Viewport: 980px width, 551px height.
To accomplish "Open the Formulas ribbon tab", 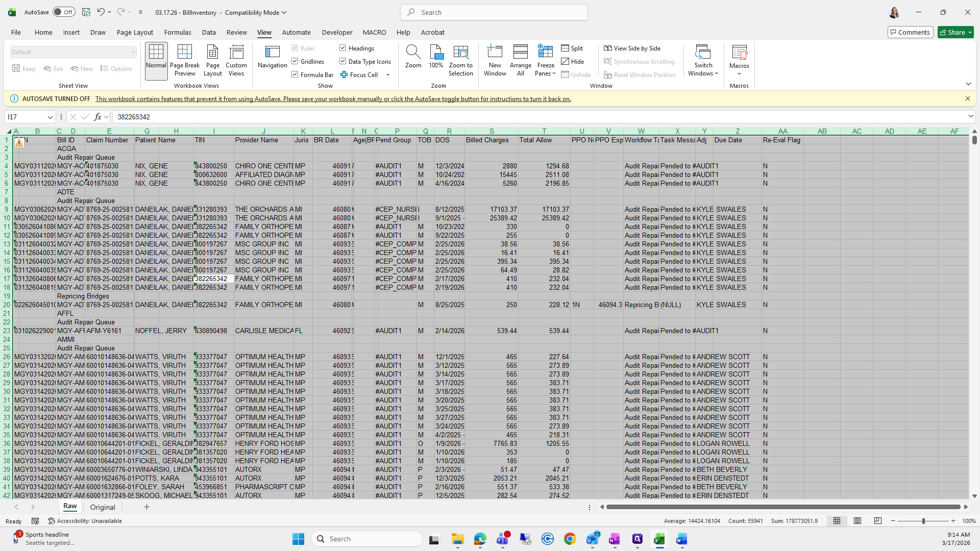I will click(x=178, y=32).
